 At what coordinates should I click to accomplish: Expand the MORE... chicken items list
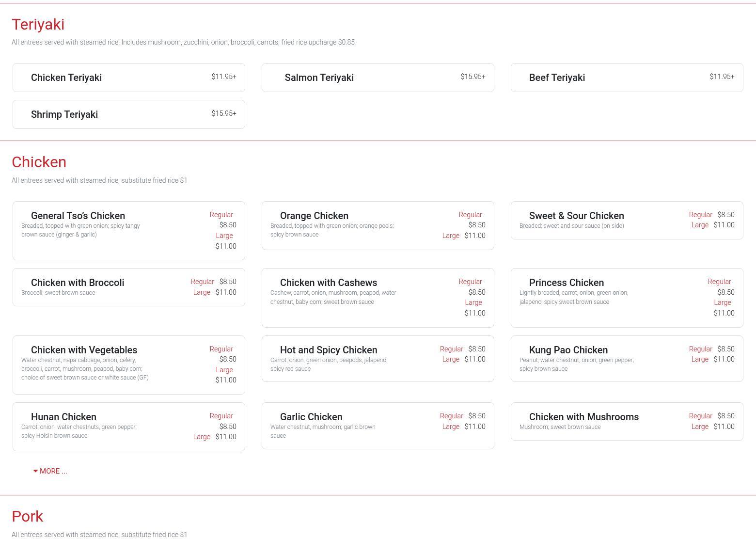coord(50,471)
